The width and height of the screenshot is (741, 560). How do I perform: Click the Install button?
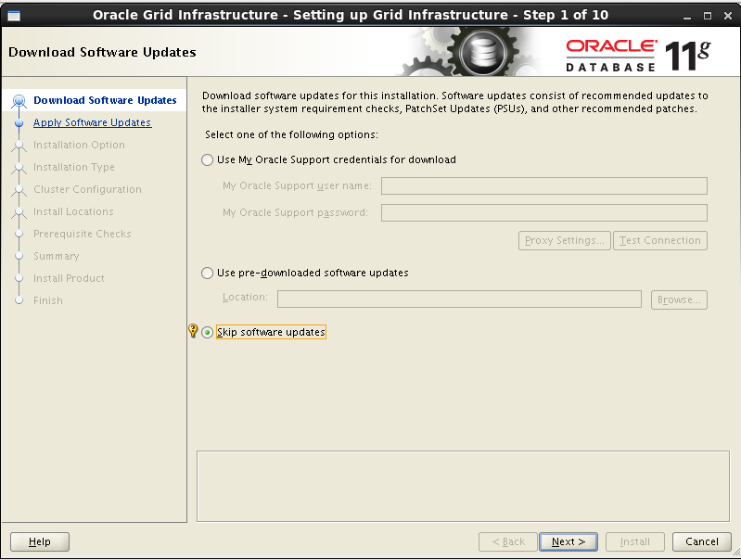tap(634, 541)
